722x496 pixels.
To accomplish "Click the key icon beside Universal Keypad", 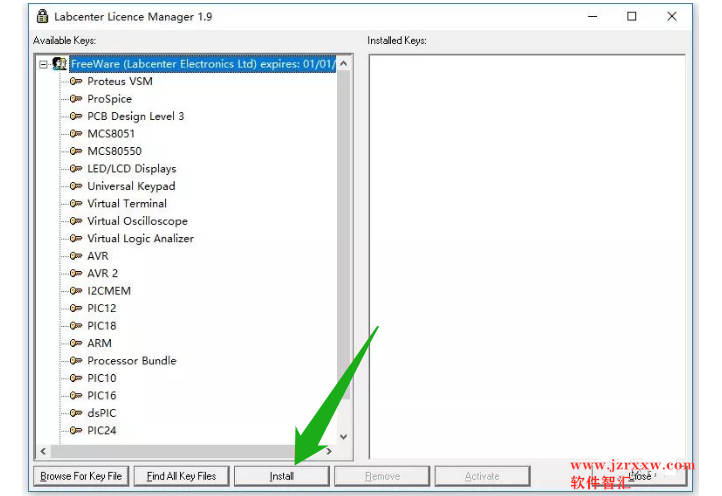I will pyautogui.click(x=76, y=187).
